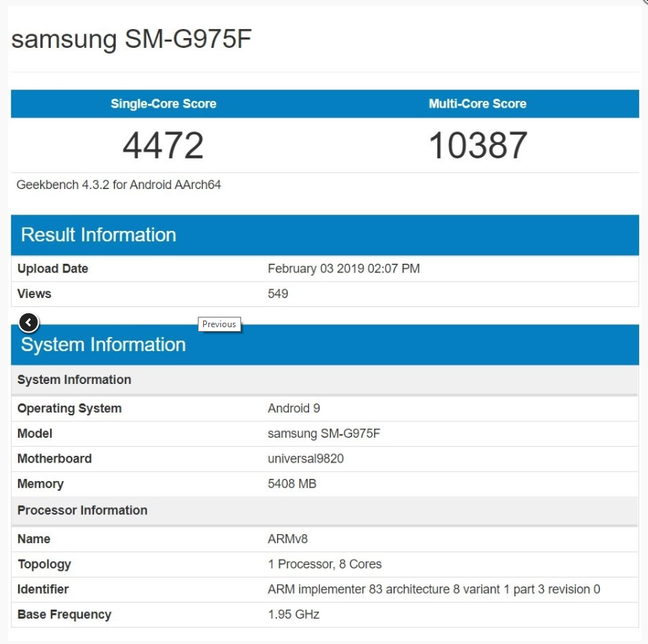The height and width of the screenshot is (644, 648).
Task: Click the Processor Information subheading
Action: pyautogui.click(x=82, y=510)
